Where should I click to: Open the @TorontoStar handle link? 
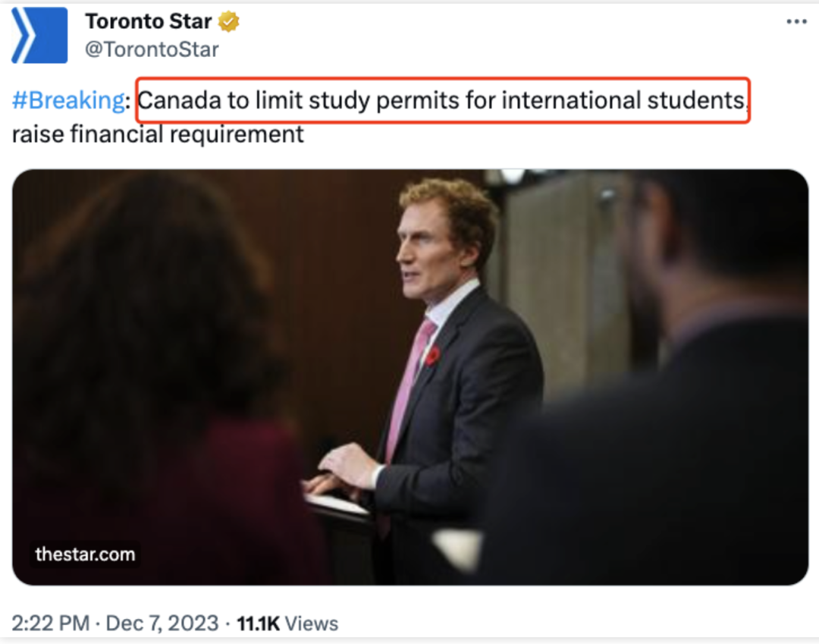pyautogui.click(x=152, y=50)
